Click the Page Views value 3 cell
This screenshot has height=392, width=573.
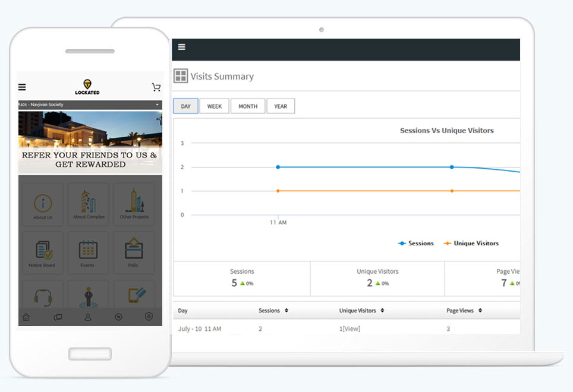pyautogui.click(x=448, y=329)
